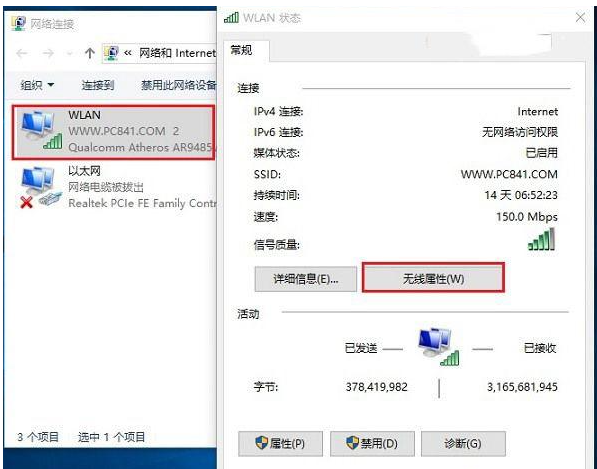Click the back arrow in Network Connections
The image size is (597, 469).
coord(22,53)
